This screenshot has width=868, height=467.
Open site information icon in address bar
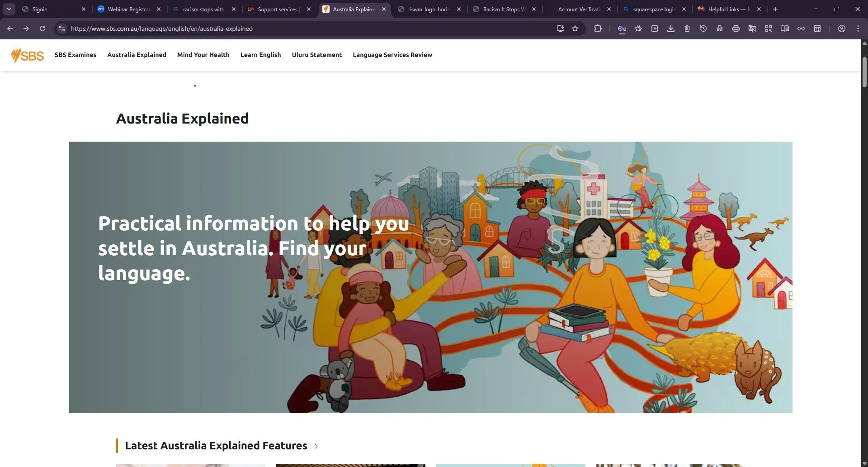[x=62, y=29]
